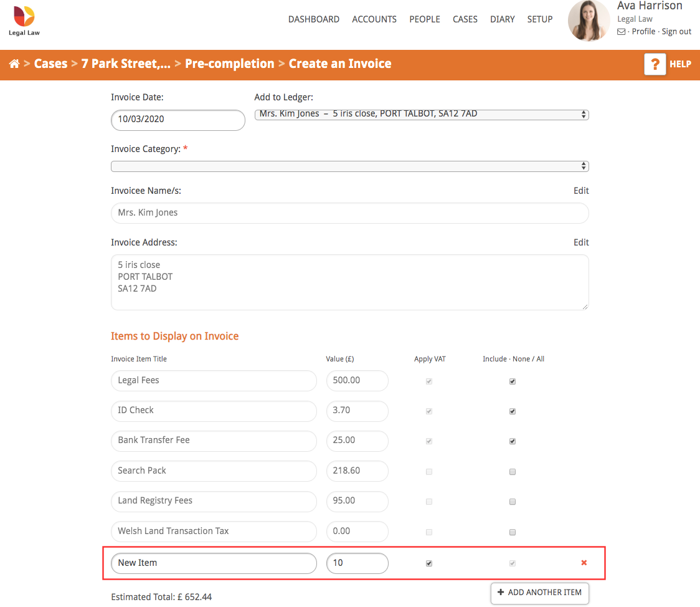The width and height of the screenshot is (700, 607).
Task: Disable Apply VAT for New Item
Action: pyautogui.click(x=428, y=563)
